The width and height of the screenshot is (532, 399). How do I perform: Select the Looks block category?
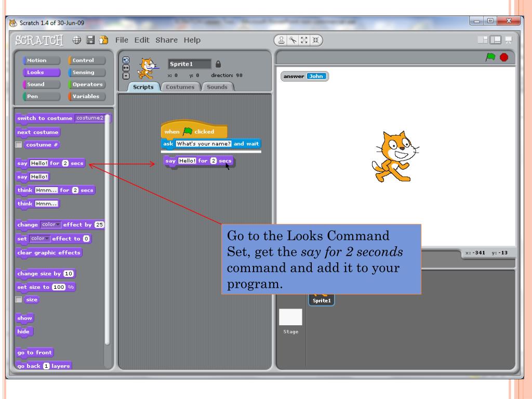click(x=42, y=72)
